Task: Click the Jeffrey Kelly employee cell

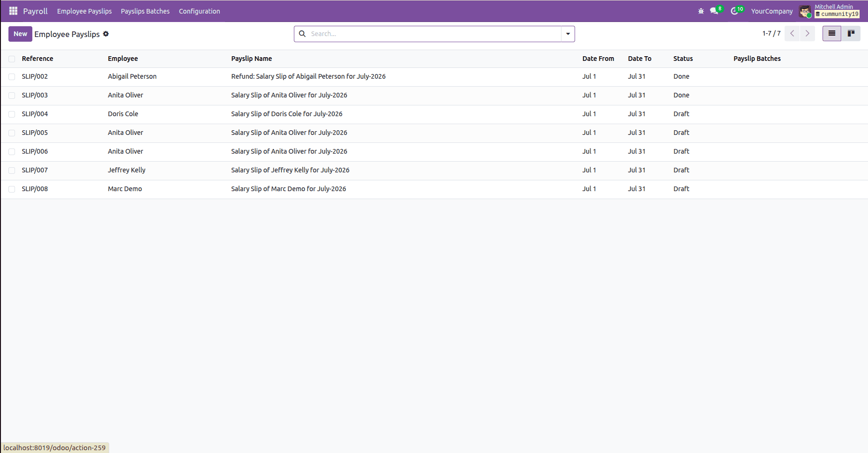Action: (x=127, y=170)
